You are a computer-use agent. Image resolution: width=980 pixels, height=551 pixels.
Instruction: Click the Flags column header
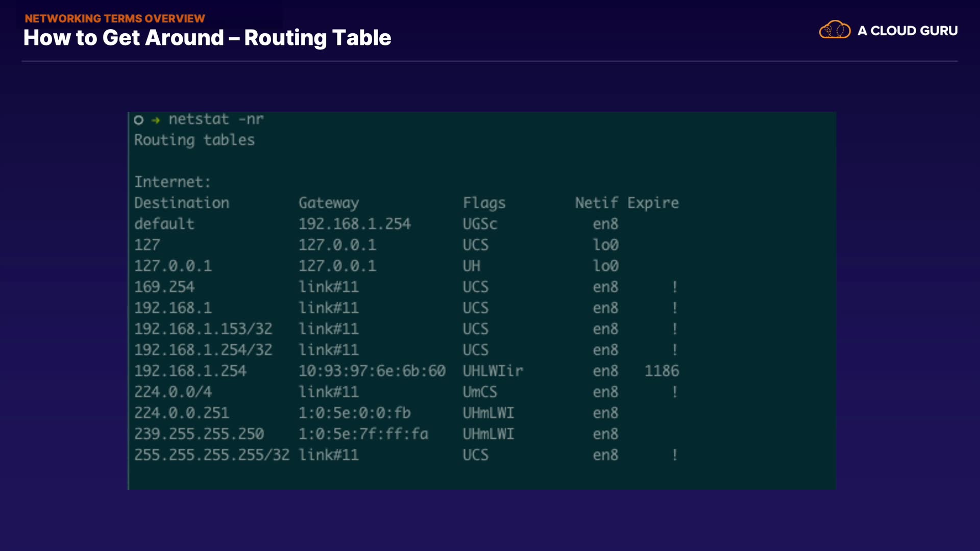pos(484,203)
